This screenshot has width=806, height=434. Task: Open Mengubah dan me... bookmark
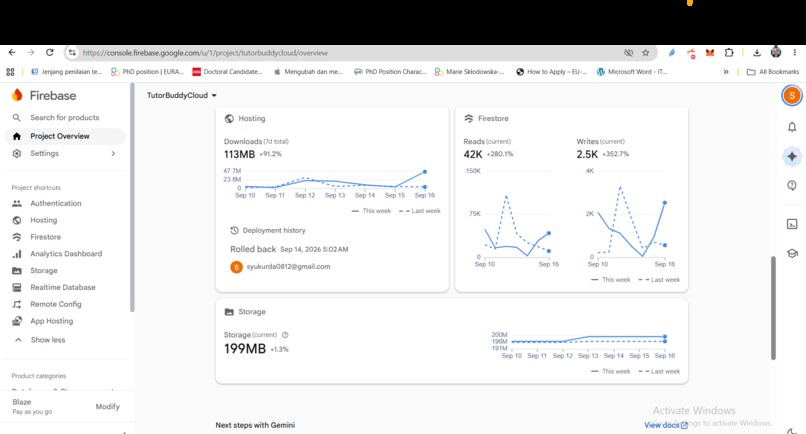pos(308,72)
